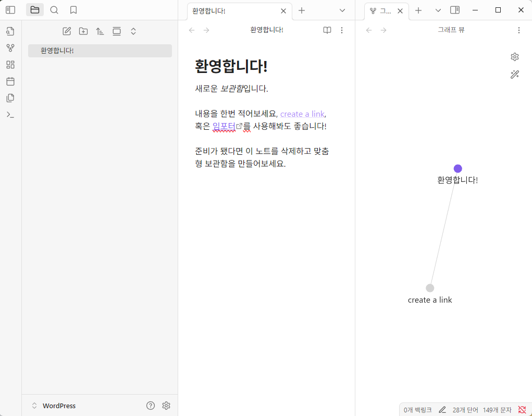Create a new note in the file explorer
Screen dimensions: 532x416
[67, 31]
